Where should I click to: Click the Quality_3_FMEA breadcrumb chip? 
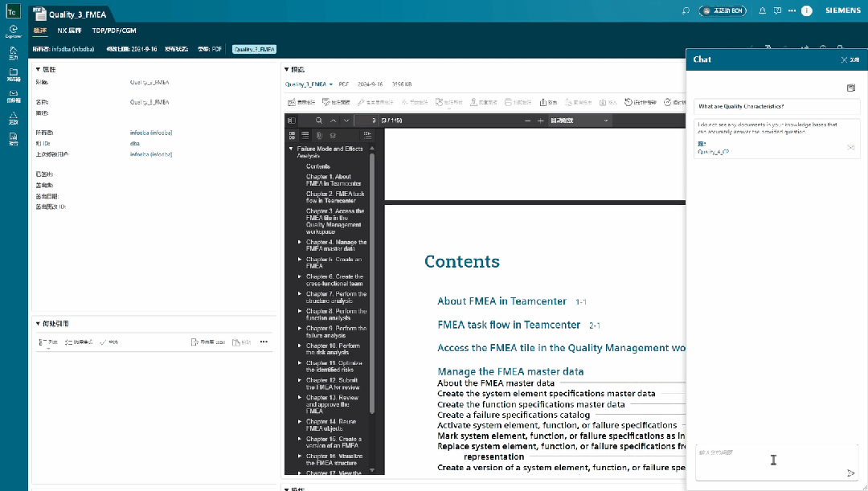254,49
